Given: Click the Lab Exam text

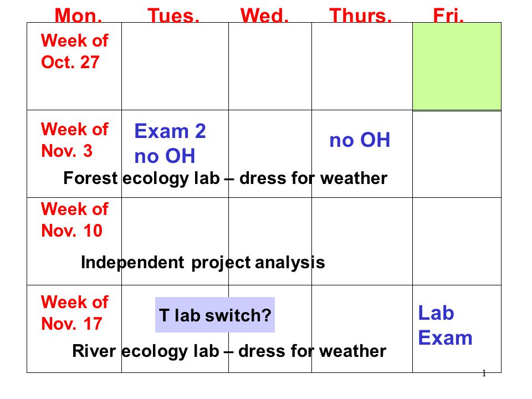Looking at the screenshot, I should point(445,325).
